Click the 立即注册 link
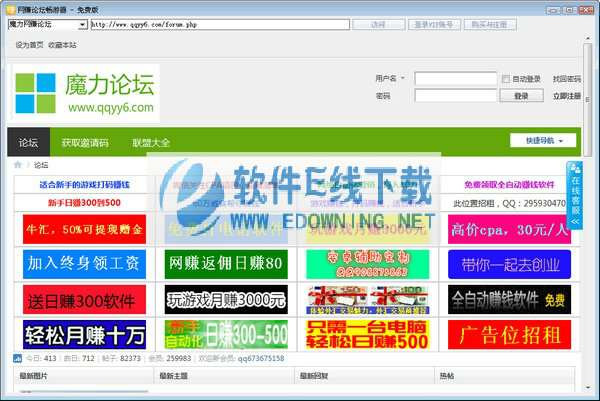Viewport: 600px width, 401px height. [x=566, y=96]
